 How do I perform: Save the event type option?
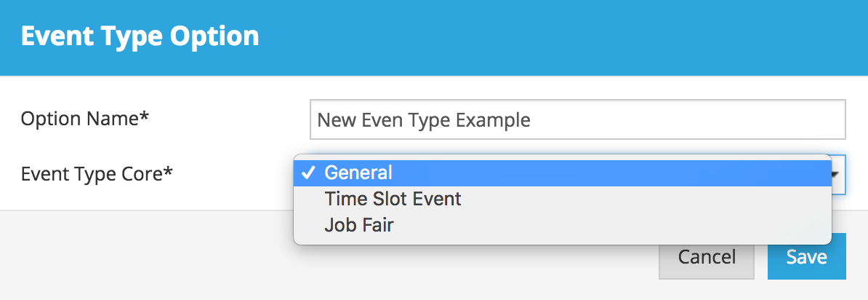coord(806,256)
